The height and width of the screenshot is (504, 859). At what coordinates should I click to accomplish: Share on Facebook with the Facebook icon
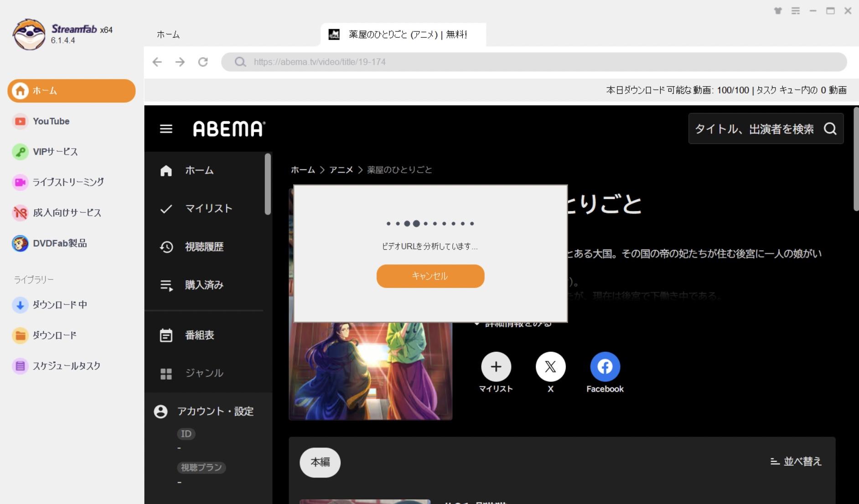coord(605,366)
